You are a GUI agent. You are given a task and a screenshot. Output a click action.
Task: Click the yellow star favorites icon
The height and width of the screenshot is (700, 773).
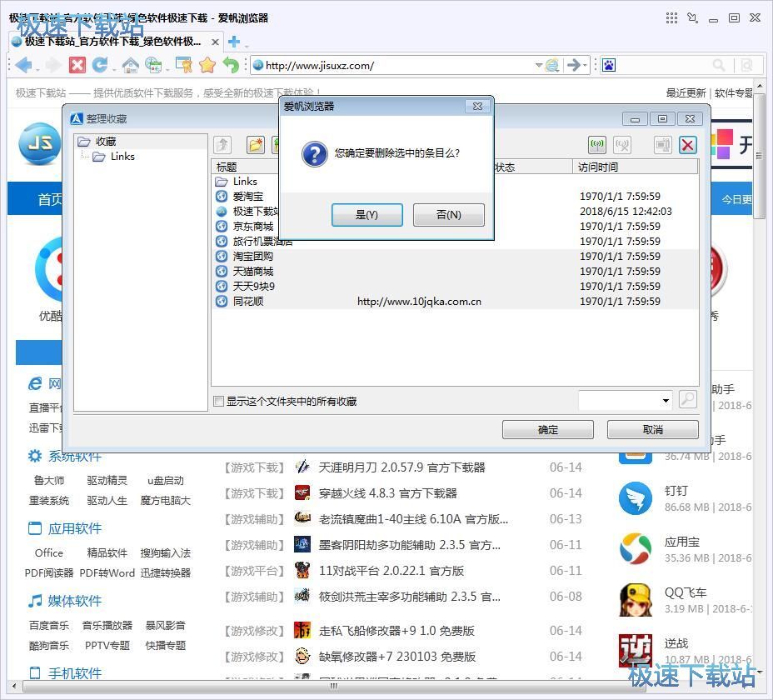pos(207,65)
